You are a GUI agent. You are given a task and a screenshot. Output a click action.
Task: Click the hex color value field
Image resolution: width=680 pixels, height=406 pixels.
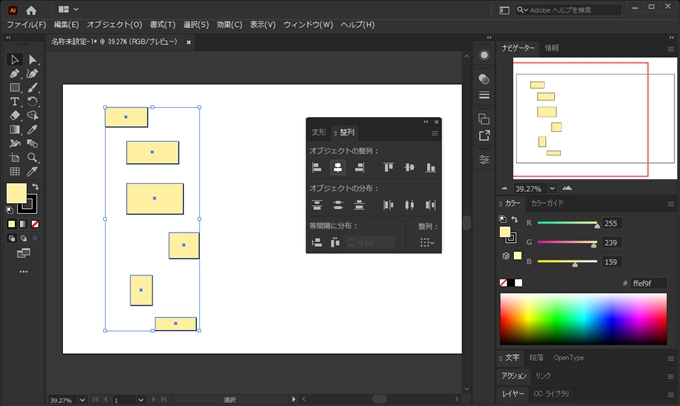(648, 283)
